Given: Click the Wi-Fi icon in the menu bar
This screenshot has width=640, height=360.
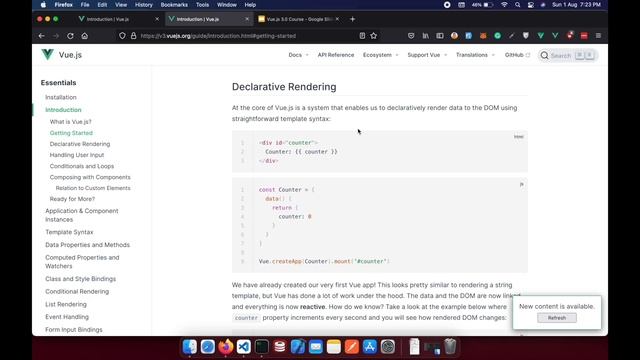Looking at the screenshot, I should pyautogui.click(x=504, y=5).
